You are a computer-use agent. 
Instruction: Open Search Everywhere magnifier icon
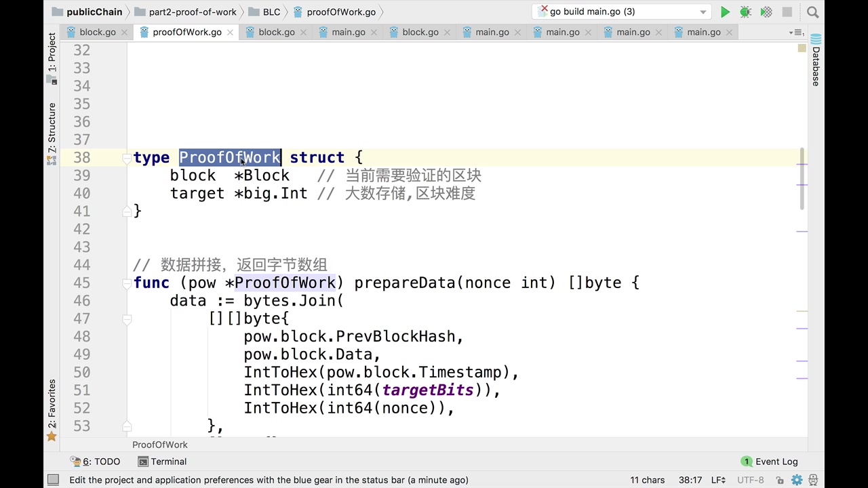click(x=812, y=12)
